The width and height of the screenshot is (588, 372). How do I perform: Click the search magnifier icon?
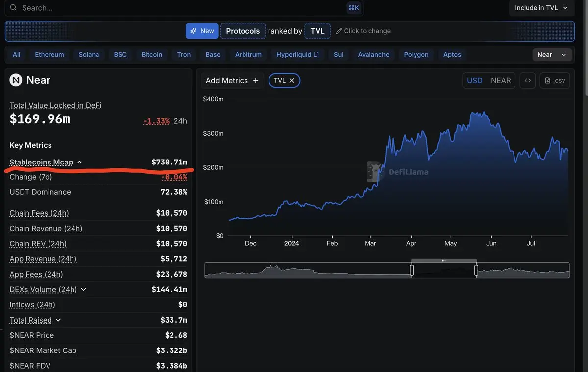click(13, 8)
